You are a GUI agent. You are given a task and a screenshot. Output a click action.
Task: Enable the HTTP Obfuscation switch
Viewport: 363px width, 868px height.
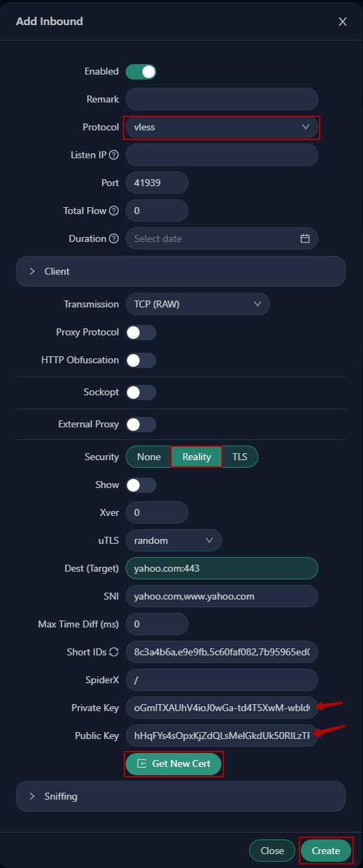pos(141,360)
